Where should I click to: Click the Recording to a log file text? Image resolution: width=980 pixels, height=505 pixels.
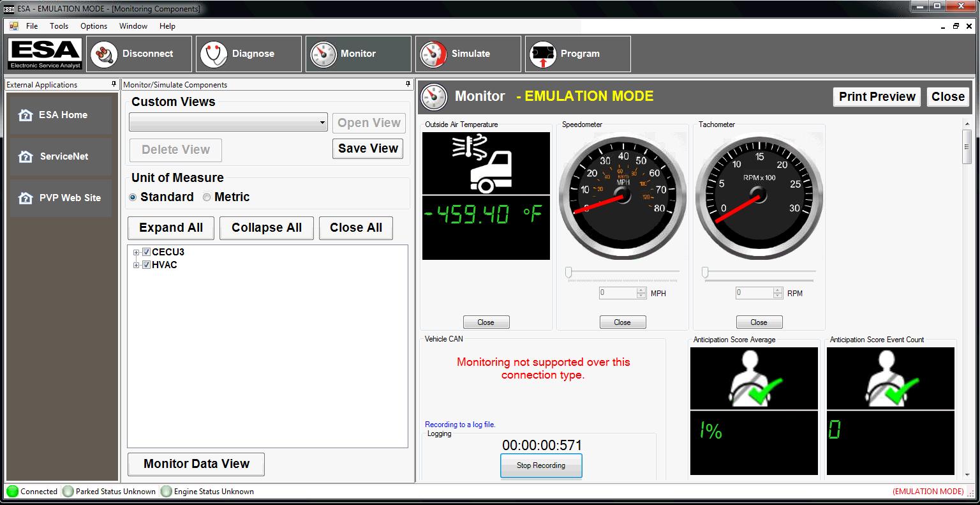coord(460,425)
